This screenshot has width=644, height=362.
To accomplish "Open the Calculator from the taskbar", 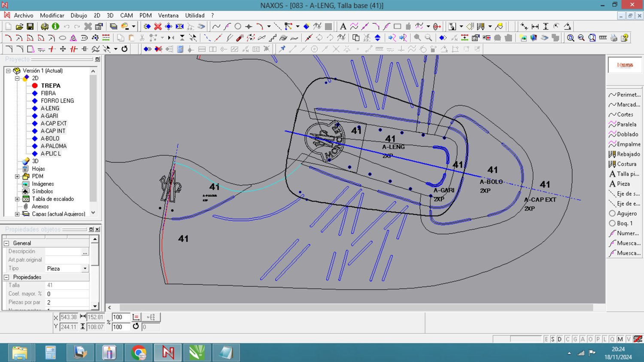I will (50, 353).
